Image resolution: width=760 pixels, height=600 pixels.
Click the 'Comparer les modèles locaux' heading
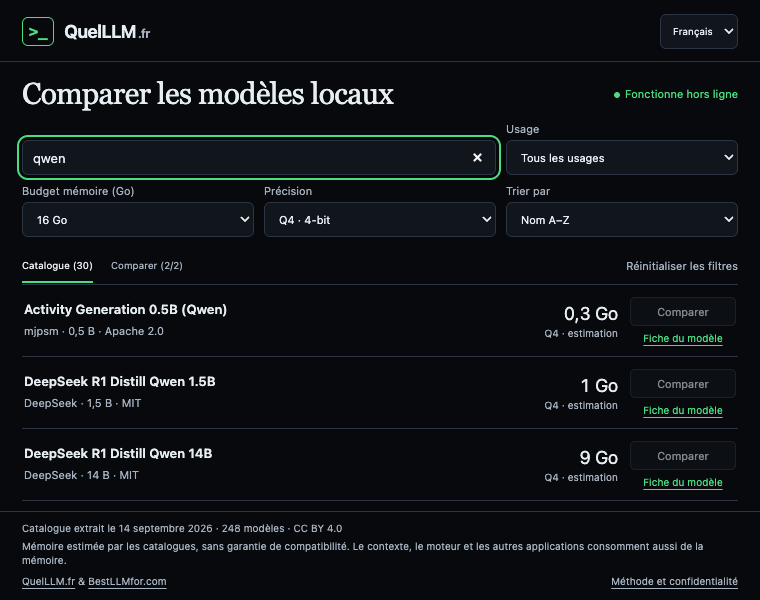pos(208,94)
